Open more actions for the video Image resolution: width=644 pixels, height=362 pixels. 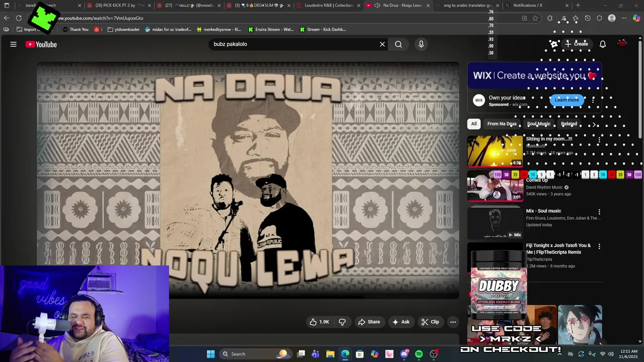pos(453,322)
